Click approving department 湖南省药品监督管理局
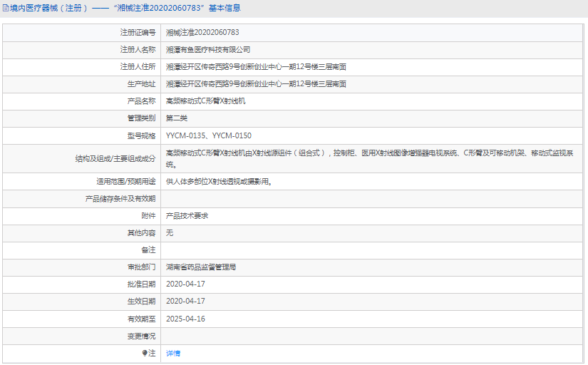This screenshot has width=588, height=365. 201,267
